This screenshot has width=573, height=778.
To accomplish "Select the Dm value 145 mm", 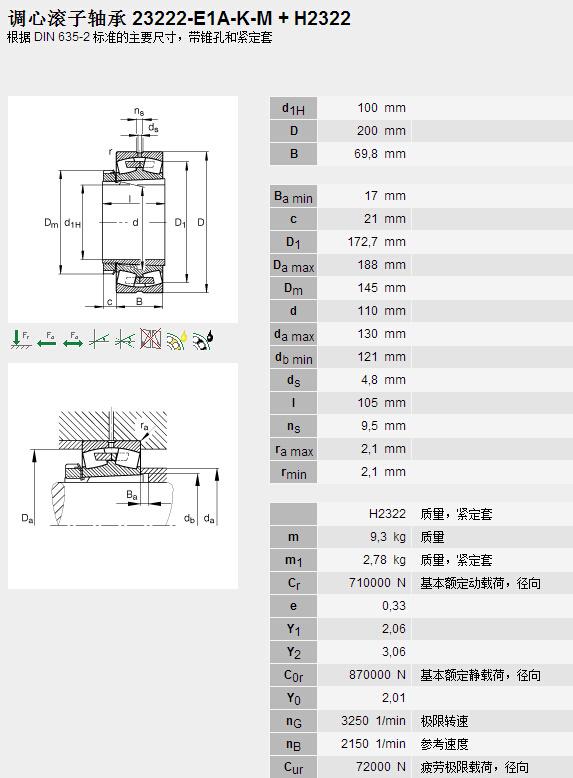I will click(x=381, y=288).
